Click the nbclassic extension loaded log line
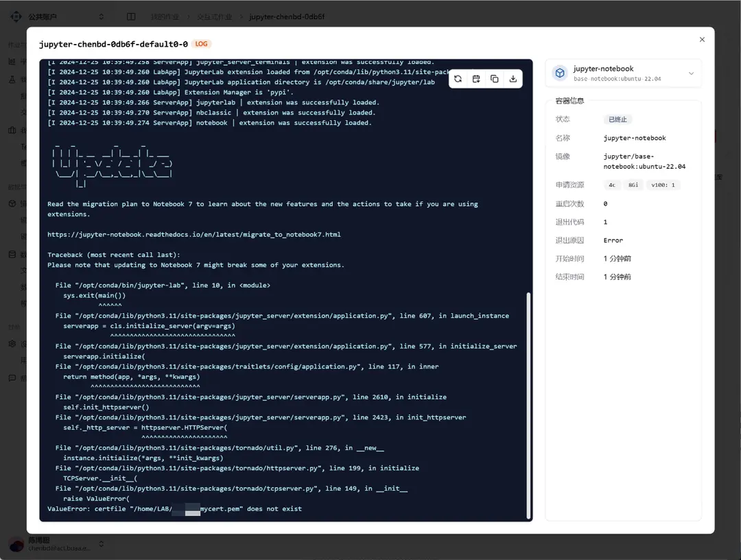The height and width of the screenshot is (560, 741). pos(211,113)
